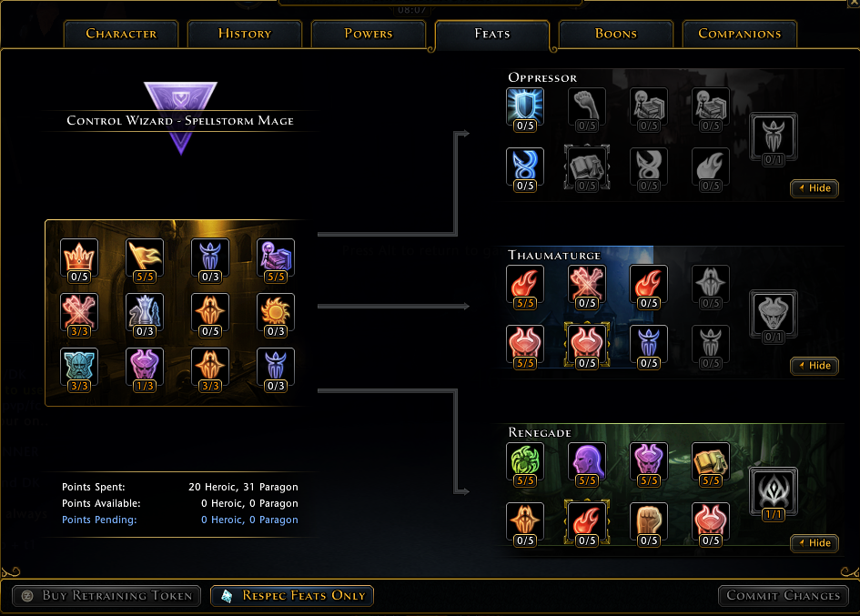860x616 pixels.
Task: Collapse the Oppressor tree with Hide
Action: (814, 188)
